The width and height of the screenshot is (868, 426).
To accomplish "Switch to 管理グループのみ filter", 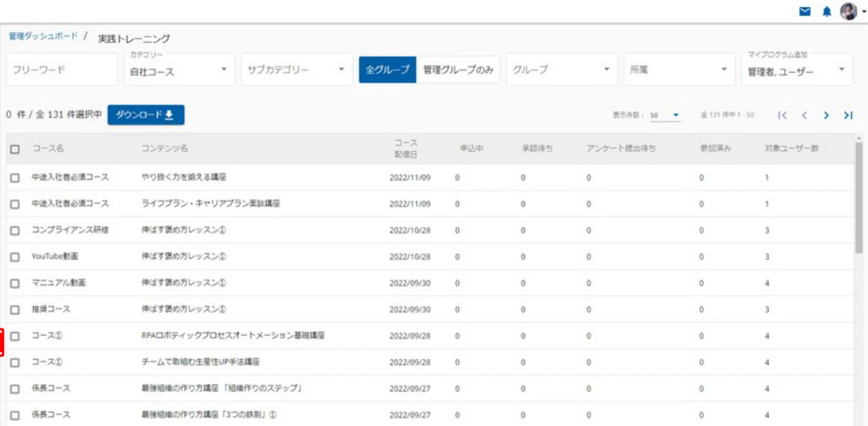I will (x=458, y=69).
